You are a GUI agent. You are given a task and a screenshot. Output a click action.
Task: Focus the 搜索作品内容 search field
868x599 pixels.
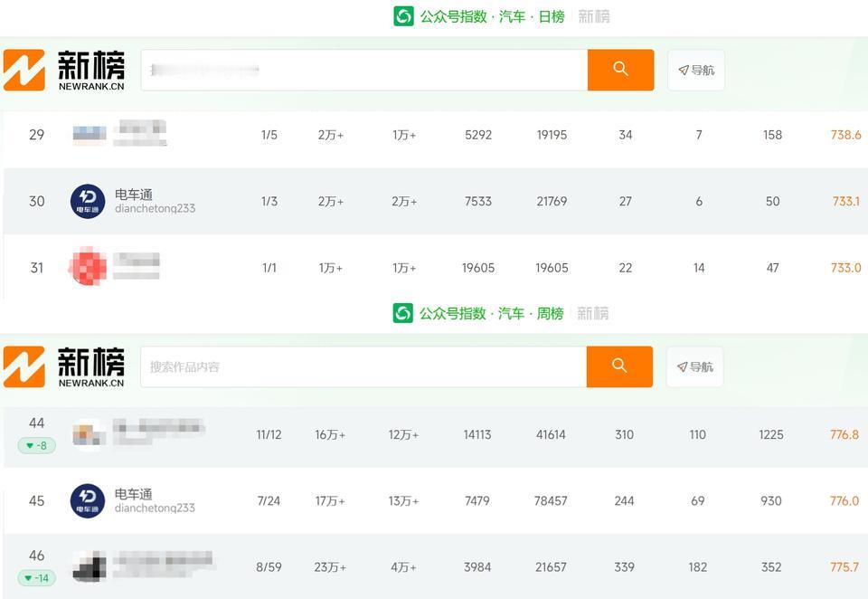click(x=363, y=366)
